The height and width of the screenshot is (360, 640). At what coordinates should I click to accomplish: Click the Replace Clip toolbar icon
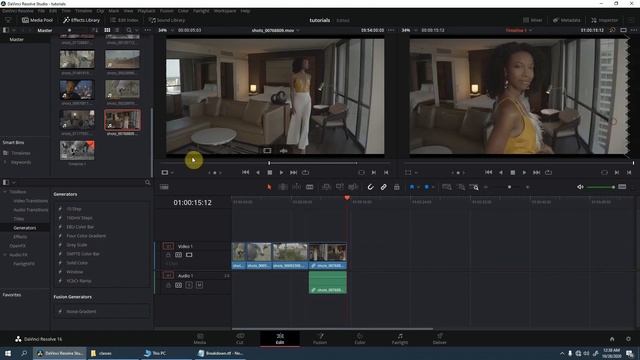click(353, 187)
